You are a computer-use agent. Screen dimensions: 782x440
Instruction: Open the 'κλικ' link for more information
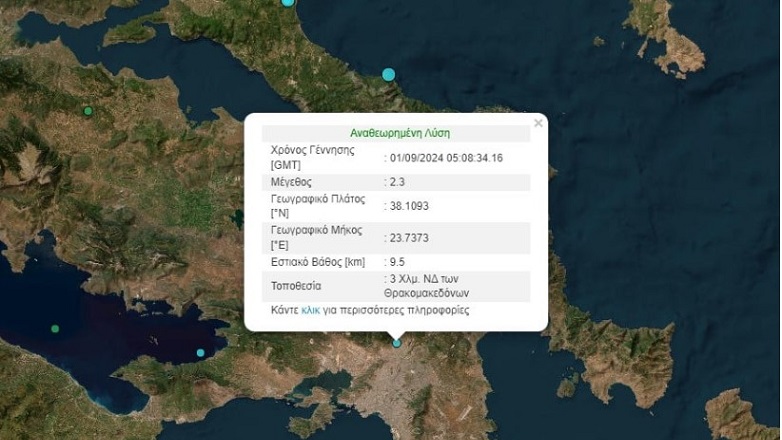(310, 310)
